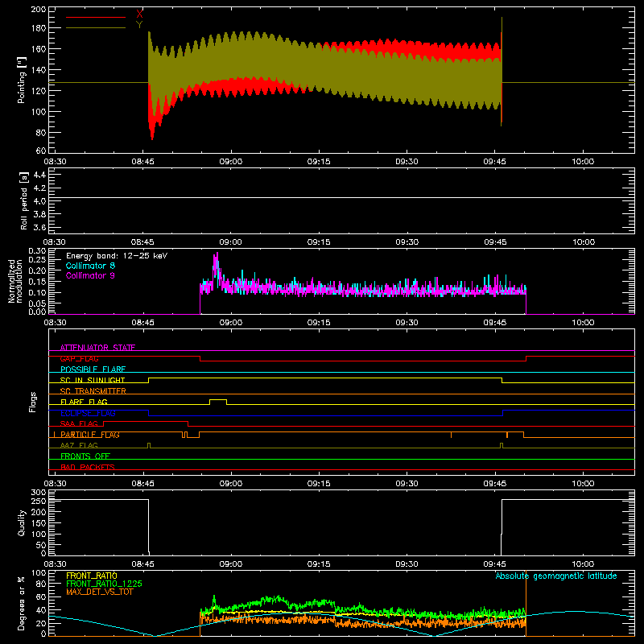Click the SC_IN_SUNLIGHT flag label
The image size is (644, 644).
pos(93,380)
